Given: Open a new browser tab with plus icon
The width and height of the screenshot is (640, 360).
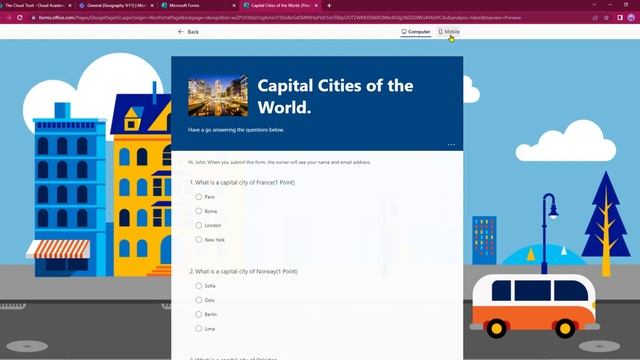Looking at the screenshot, I should pyautogui.click(x=329, y=6).
